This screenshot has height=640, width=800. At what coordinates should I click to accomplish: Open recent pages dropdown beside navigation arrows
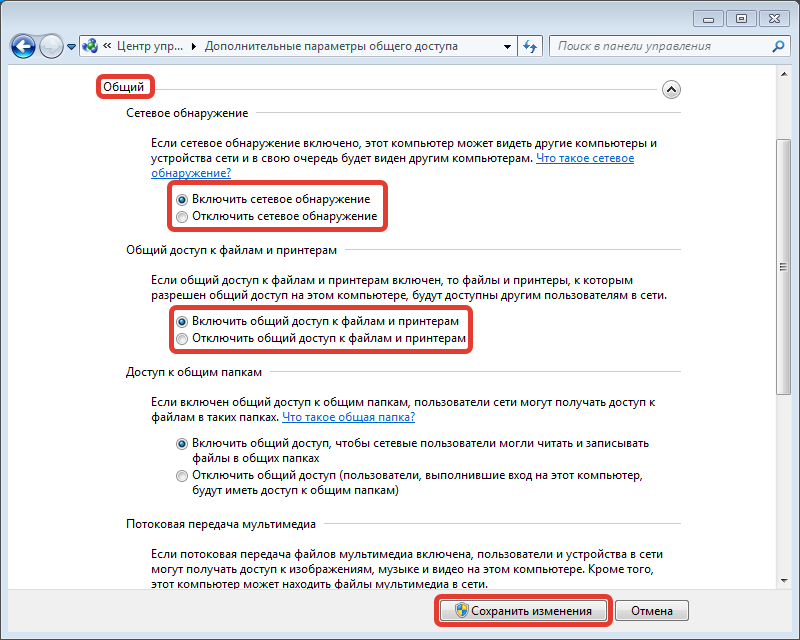(71, 47)
